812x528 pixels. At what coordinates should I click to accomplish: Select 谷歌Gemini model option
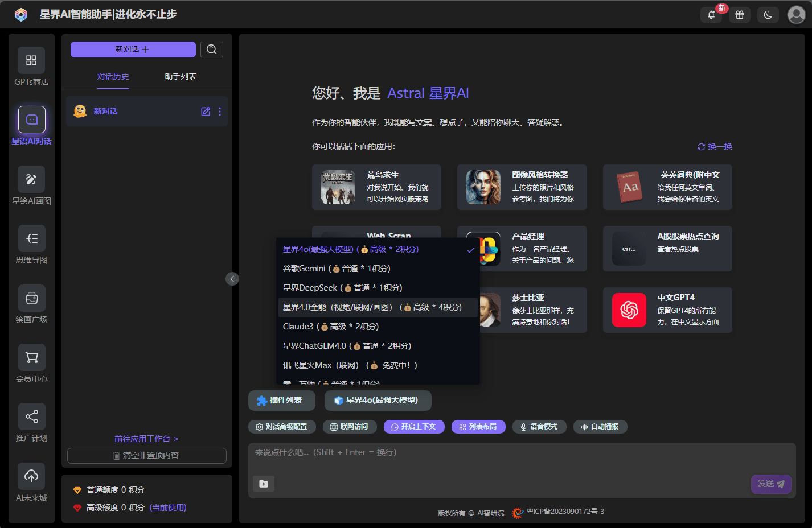pyautogui.click(x=378, y=269)
